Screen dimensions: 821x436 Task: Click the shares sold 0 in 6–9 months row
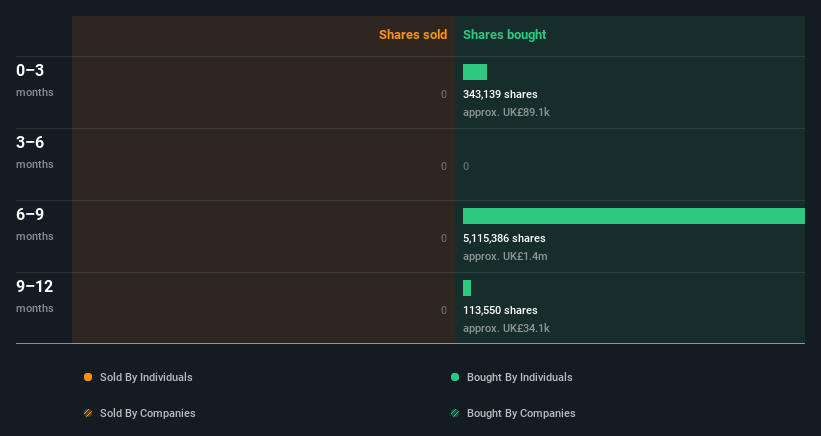444,238
